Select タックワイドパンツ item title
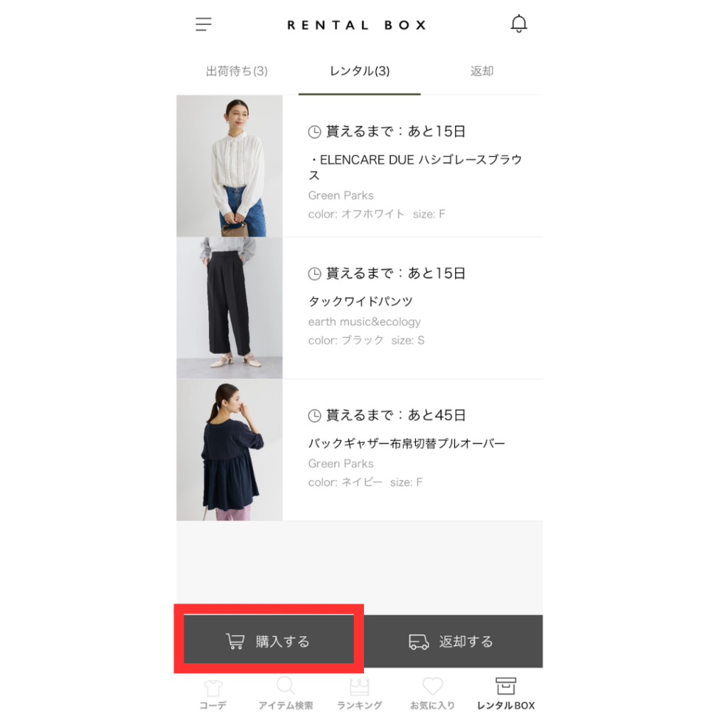The height and width of the screenshot is (728, 728). (360, 301)
